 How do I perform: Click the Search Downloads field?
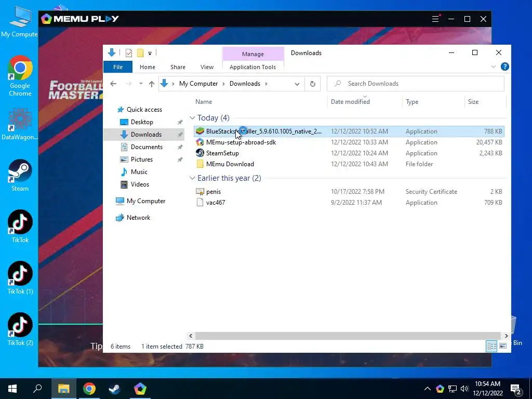pos(415,84)
